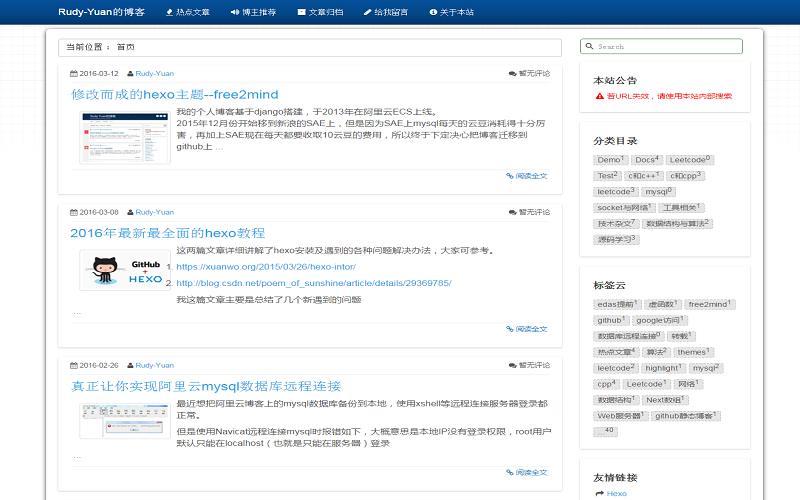Screen dimensions: 800x500
Task: Click the calendar icon next to 2016-03-08
Action: coord(73,212)
